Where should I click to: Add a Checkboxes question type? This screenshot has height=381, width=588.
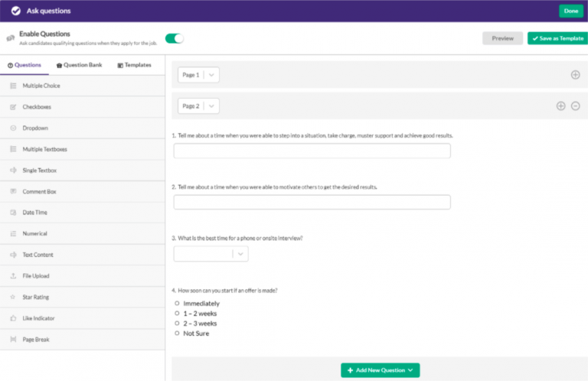83,107
